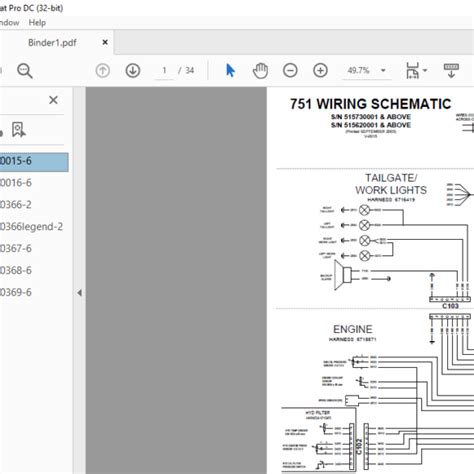Open the Window menu
Viewport: 474px width, 474px height.
tap(9, 23)
